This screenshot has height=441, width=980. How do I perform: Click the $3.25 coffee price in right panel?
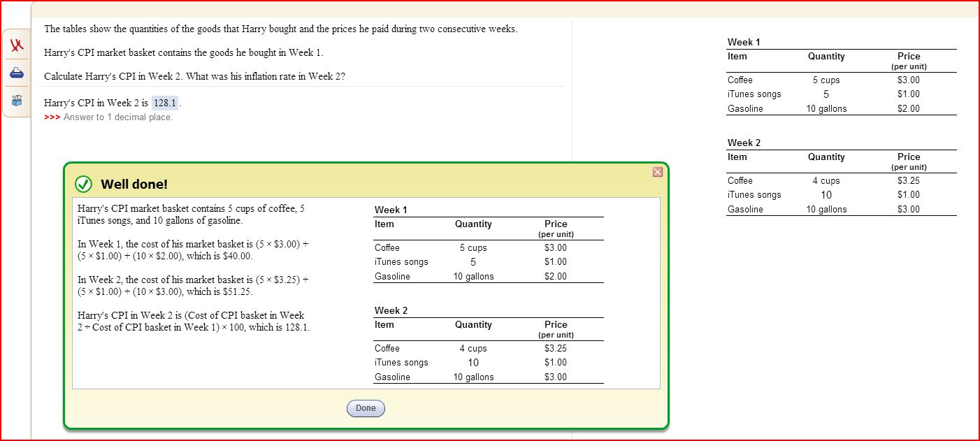pyautogui.click(x=909, y=180)
